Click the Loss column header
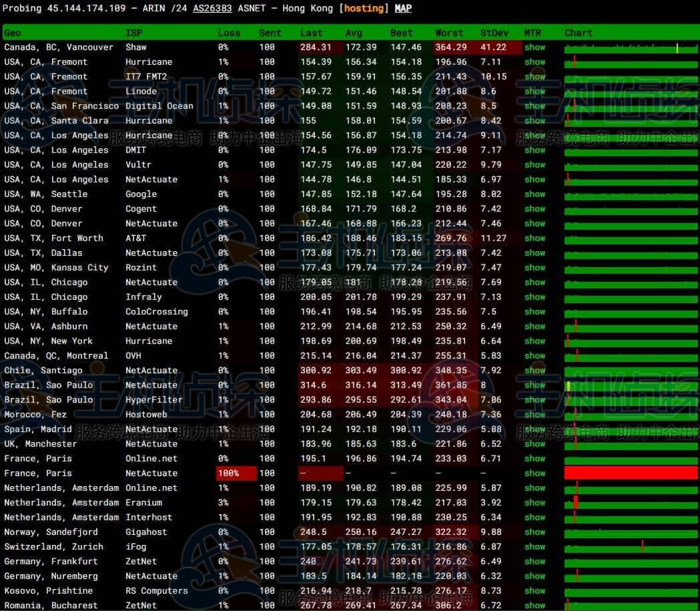Image resolution: width=700 pixels, height=611 pixels. (229, 33)
